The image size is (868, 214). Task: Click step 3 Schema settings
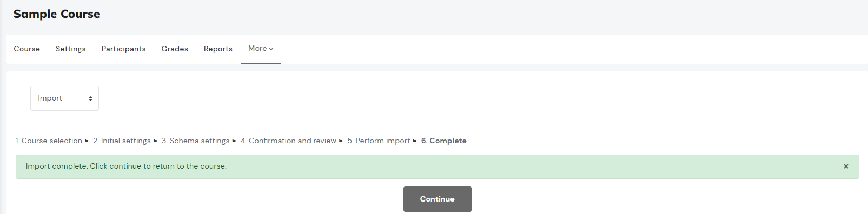pyautogui.click(x=196, y=141)
